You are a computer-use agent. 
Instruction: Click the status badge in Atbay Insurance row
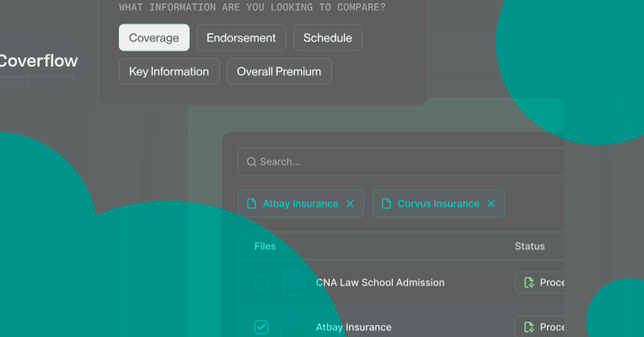click(539, 327)
